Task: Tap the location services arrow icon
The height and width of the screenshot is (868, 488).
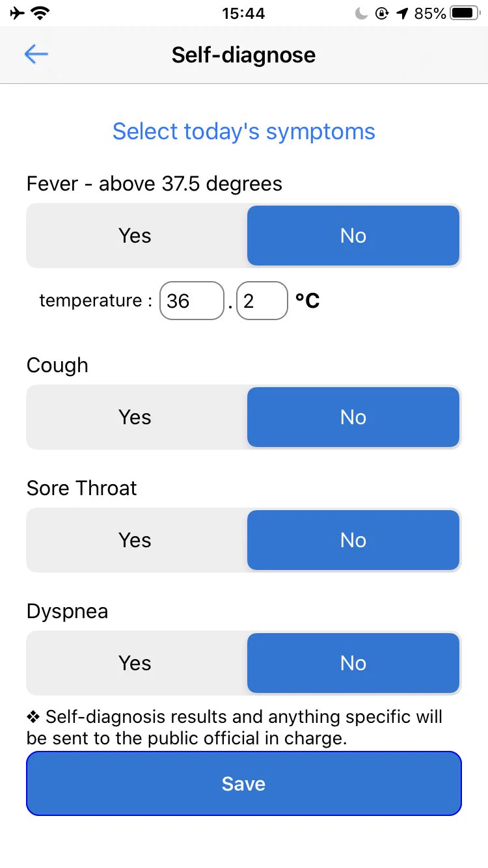Action: 403,13
